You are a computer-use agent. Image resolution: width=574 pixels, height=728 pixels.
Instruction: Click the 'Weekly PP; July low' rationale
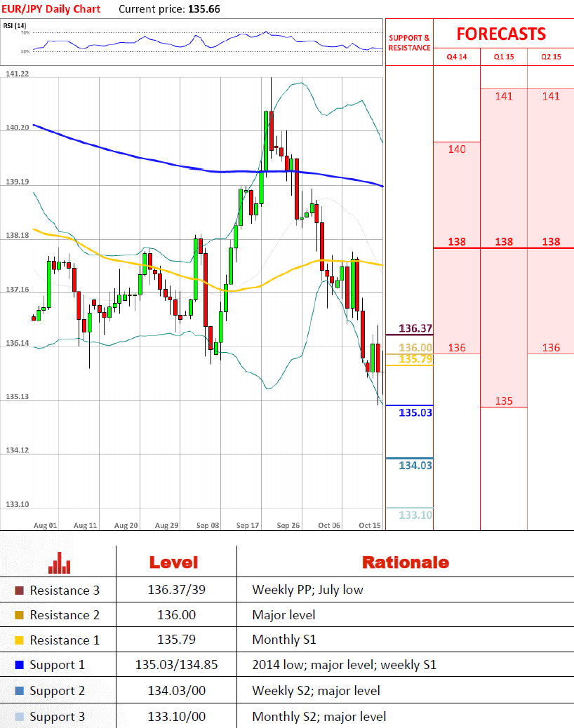[x=307, y=590]
